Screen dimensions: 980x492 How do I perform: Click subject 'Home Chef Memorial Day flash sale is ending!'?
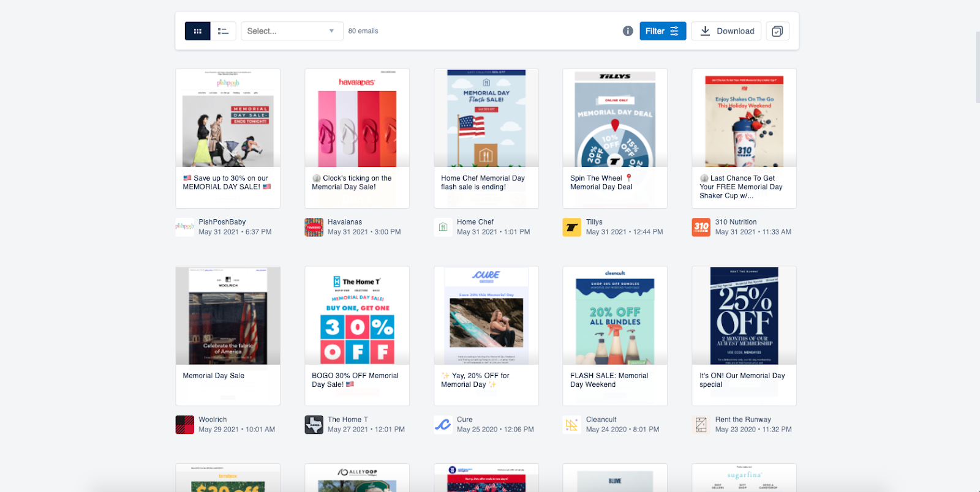[483, 182]
